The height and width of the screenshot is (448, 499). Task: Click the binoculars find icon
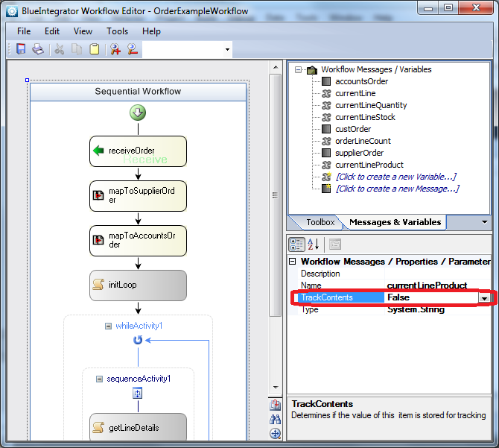(276, 419)
